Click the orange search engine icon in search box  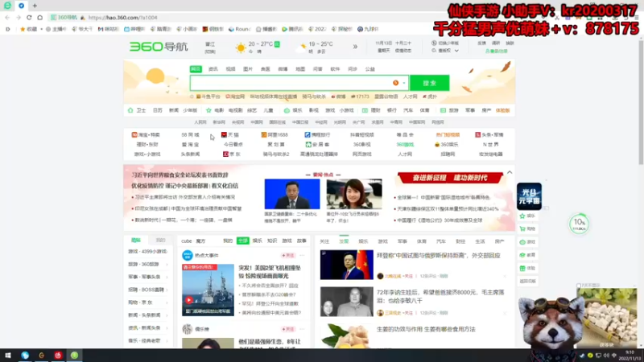(395, 83)
